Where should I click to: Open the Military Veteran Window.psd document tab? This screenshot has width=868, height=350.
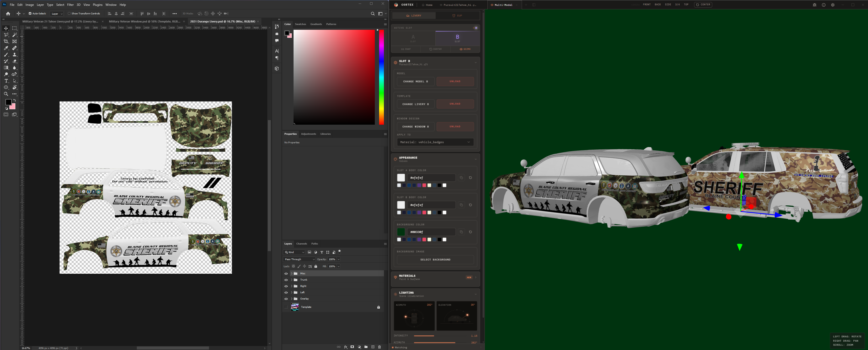[144, 21]
